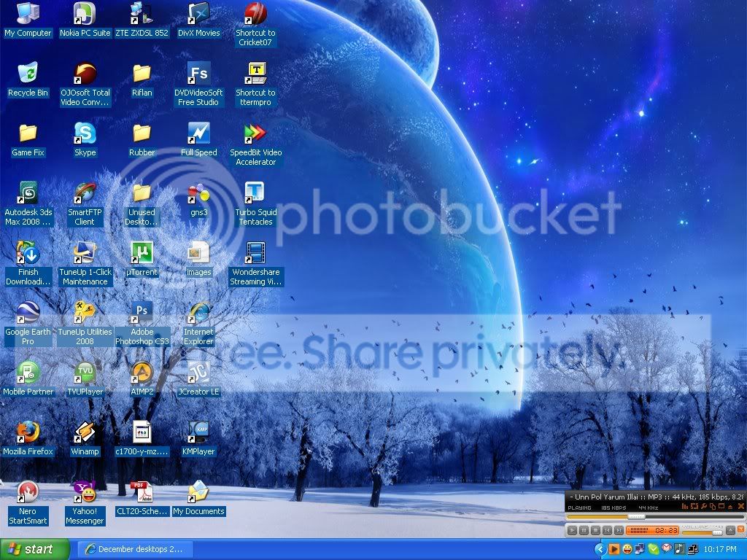Select the Yahoo! Messenger shortcut
This screenshot has height=560, width=747.
[85, 503]
